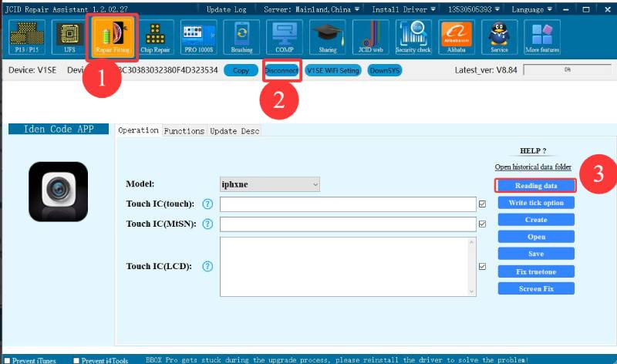Click the Reading data button

pyautogui.click(x=535, y=185)
